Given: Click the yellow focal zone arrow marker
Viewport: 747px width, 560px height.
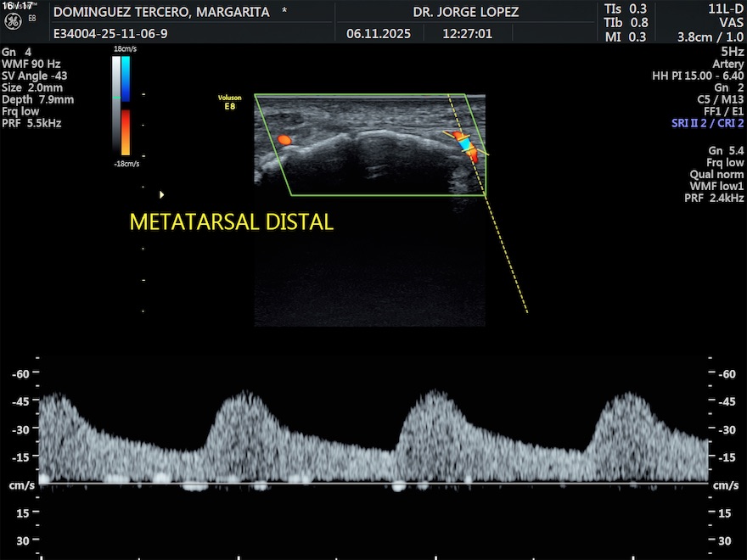Looking at the screenshot, I should tap(161, 194).
